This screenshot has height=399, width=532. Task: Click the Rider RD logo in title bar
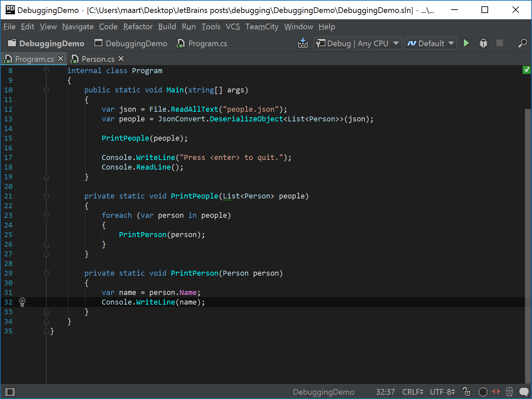pyautogui.click(x=10, y=10)
